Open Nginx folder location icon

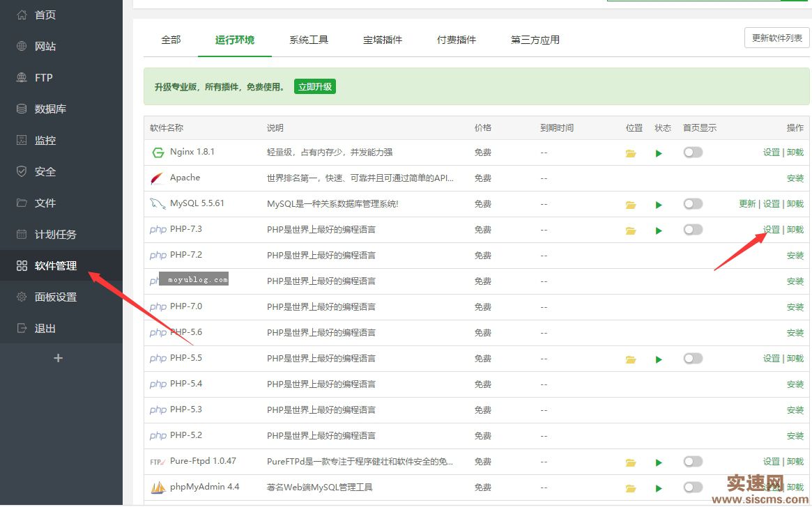[630, 153]
